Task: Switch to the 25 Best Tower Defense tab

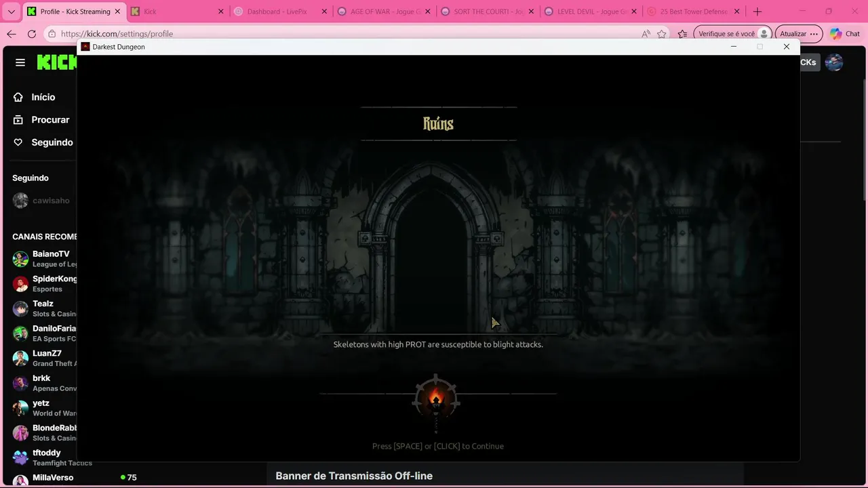Action: [x=693, y=12]
